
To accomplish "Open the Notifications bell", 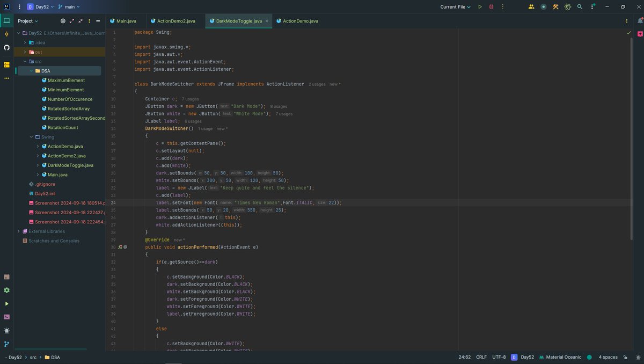I will pyautogui.click(x=640, y=21).
